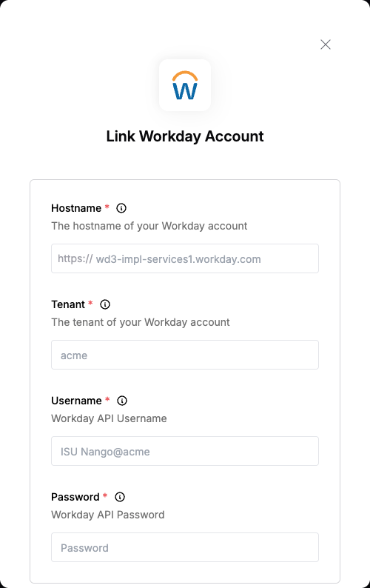Click the Password field label
Viewport: 370px width, 588px height.
tap(75, 497)
